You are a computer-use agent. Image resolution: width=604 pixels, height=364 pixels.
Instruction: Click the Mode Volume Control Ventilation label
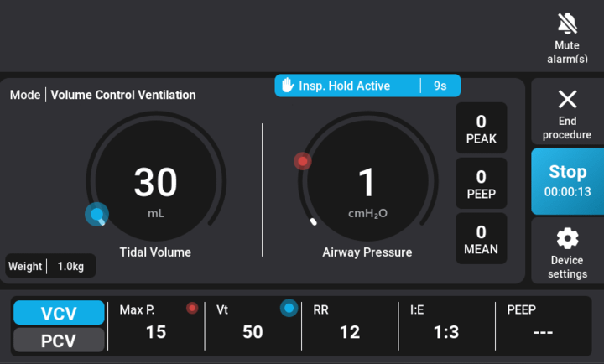pyautogui.click(x=103, y=95)
